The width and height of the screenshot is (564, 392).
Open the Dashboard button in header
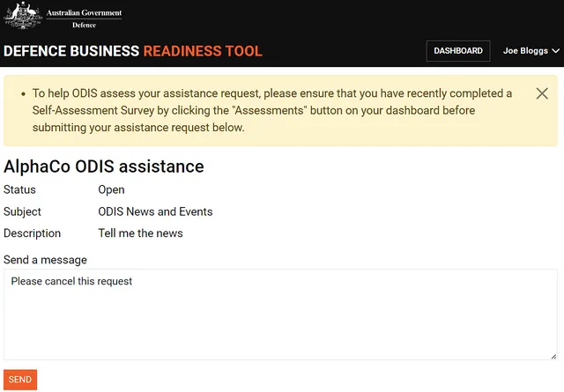tap(458, 51)
